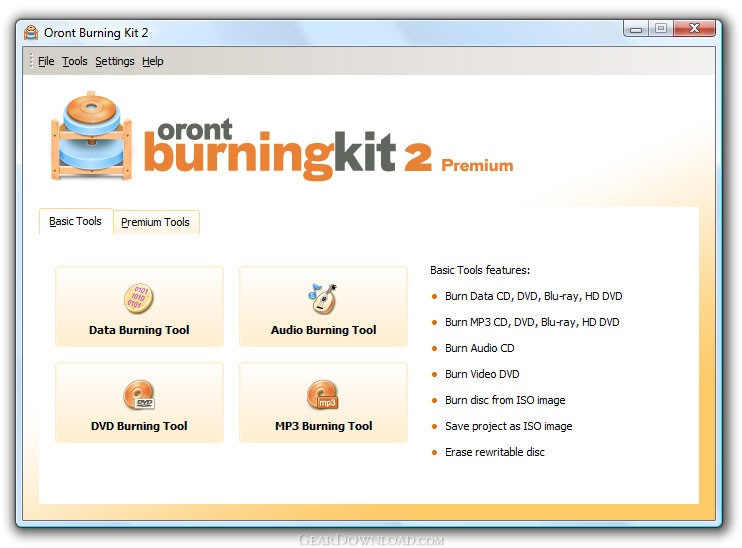Click 'Erase rewritable disc' feature text
The width and height of the screenshot is (742, 548).
pyautogui.click(x=495, y=452)
